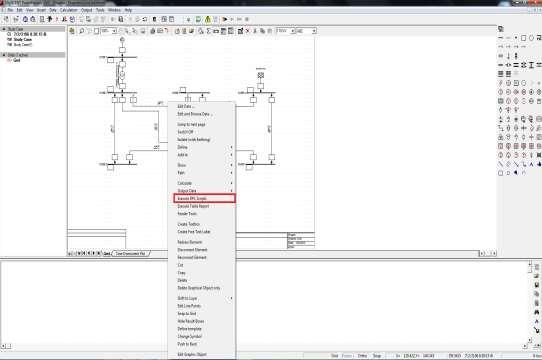Click the green icon in the main toolbar

click(198, 19)
